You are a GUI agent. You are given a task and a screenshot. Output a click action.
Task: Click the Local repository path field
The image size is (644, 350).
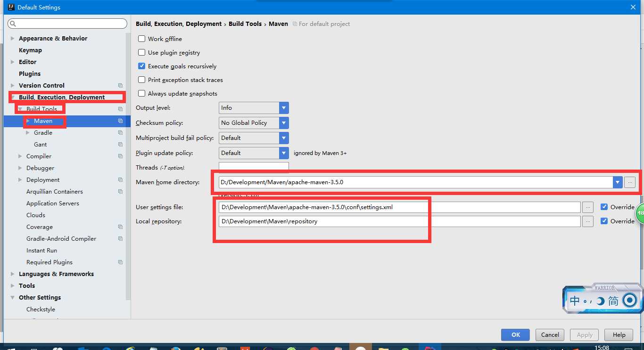point(399,221)
